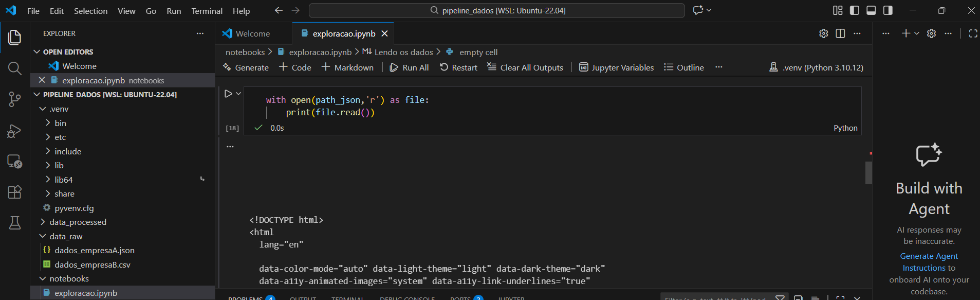Open the Source Control view
The width and height of the screenshot is (980, 300).
pos(14,99)
